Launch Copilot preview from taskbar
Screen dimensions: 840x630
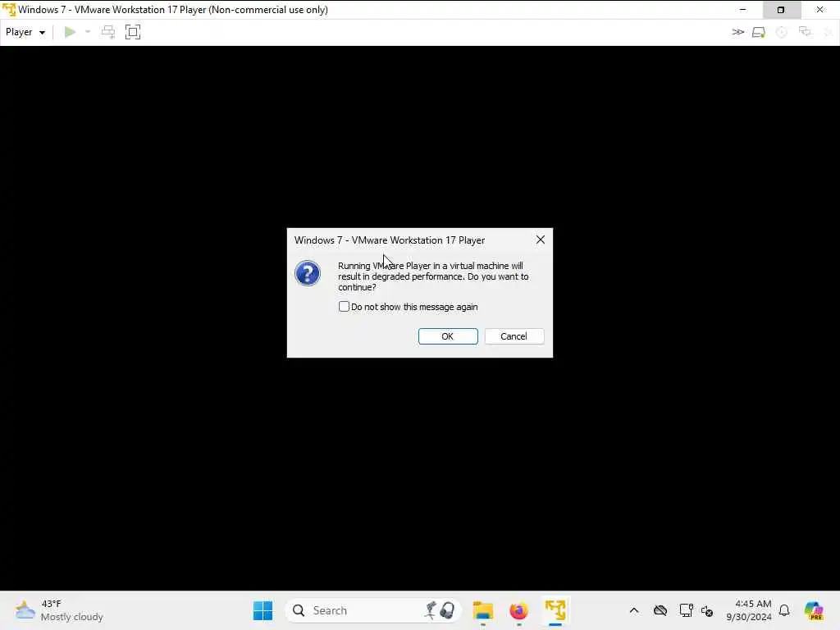(814, 610)
